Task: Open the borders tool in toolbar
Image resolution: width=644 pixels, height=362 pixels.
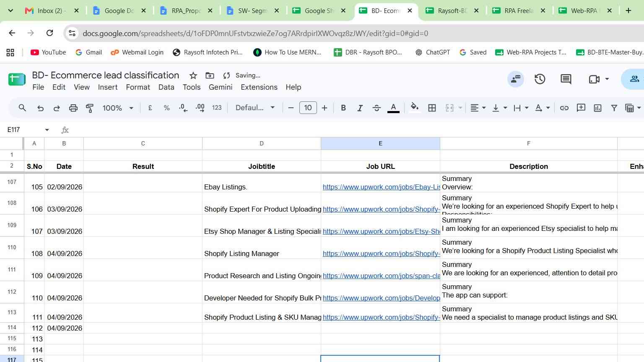Action: [x=432, y=108]
